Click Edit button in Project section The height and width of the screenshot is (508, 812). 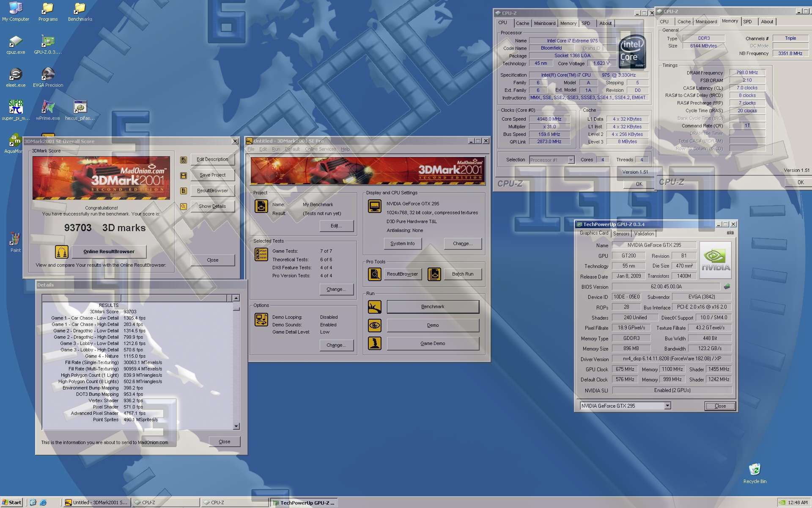336,226
